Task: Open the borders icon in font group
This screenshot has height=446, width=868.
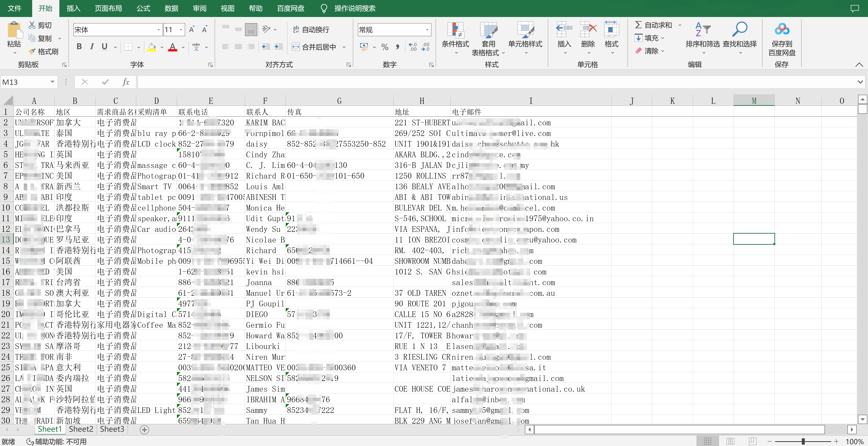Action: (128, 47)
